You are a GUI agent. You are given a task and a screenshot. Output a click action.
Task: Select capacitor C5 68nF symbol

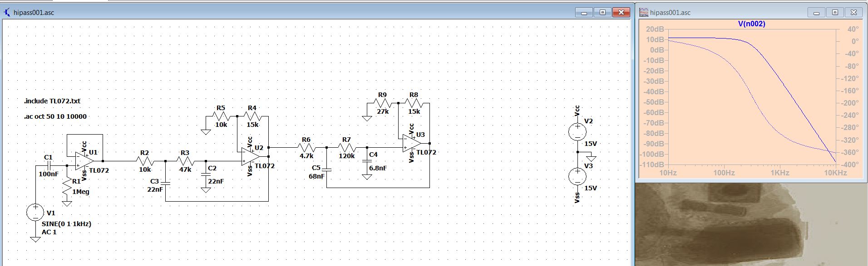(x=326, y=170)
